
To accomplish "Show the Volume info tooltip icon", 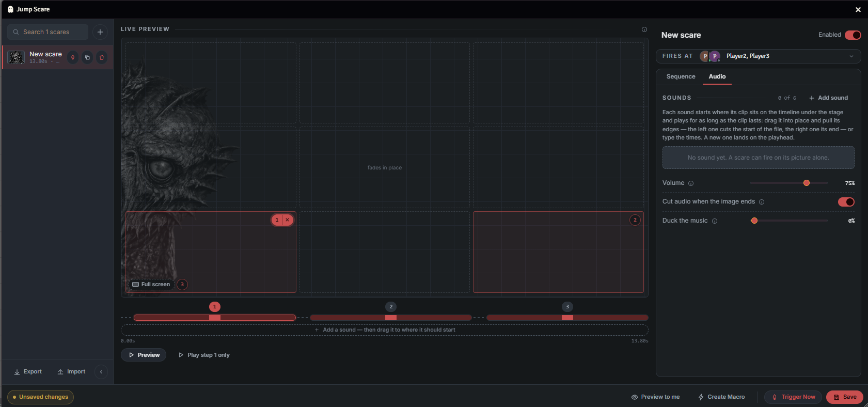I will point(691,183).
